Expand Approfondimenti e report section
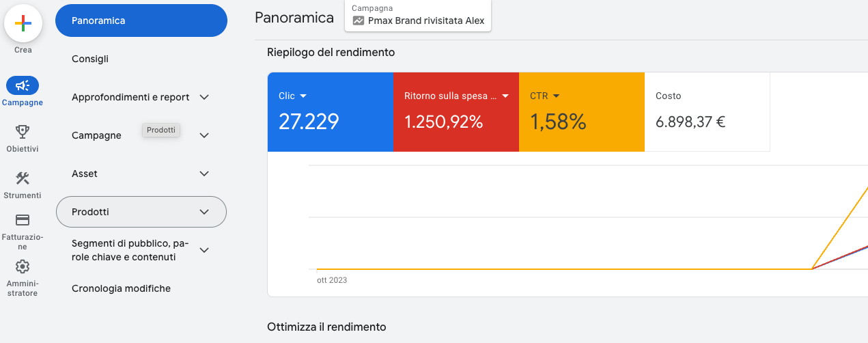Screen dimensions: 868x343 click(204, 97)
